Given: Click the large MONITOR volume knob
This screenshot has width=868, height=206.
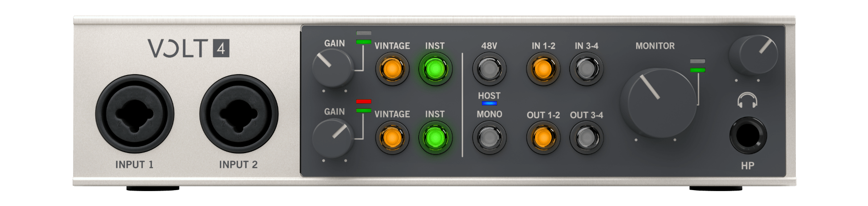Looking at the screenshot, I should coord(658,103).
